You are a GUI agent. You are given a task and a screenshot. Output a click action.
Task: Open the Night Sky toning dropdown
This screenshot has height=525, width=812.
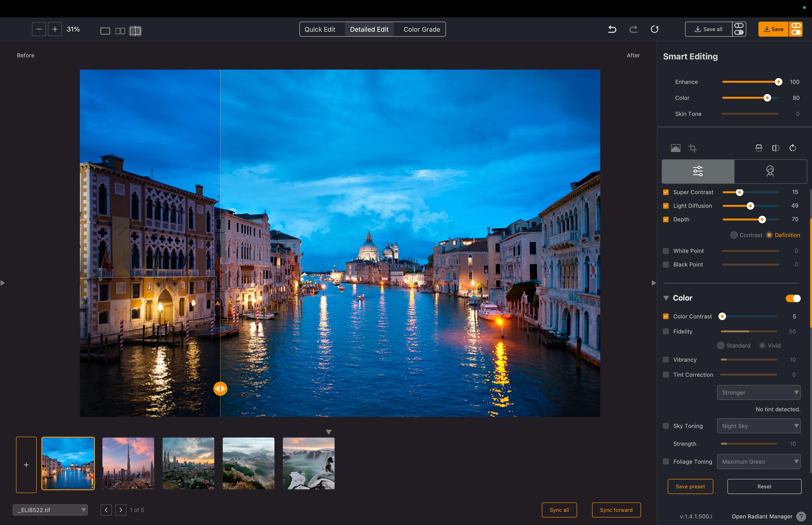tap(758, 426)
